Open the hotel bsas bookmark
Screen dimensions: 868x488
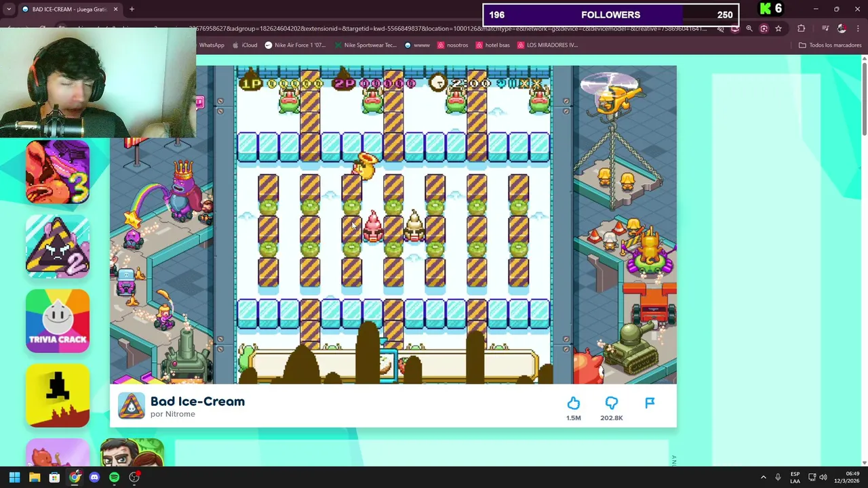[493, 45]
